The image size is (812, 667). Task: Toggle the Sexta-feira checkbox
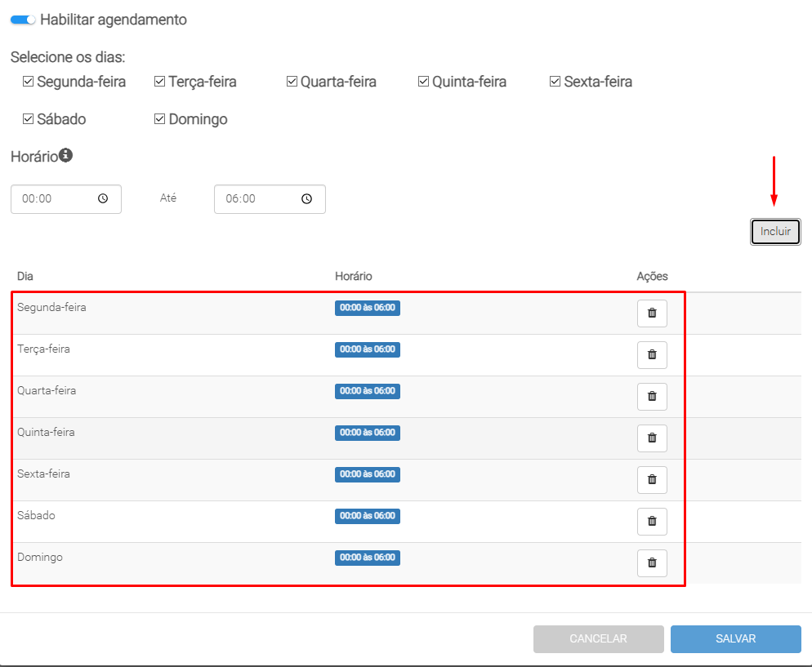click(555, 82)
